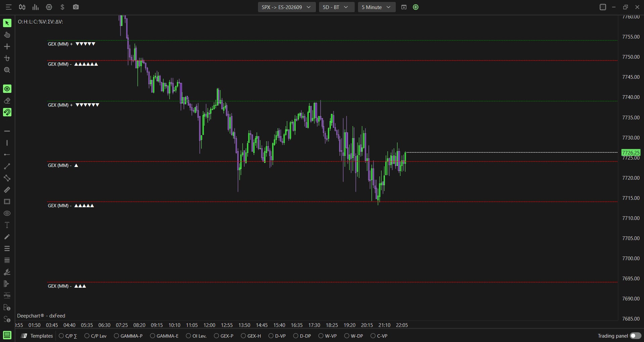This screenshot has width=644, height=342.
Task: Select the C-VP radio option
Action: [x=379, y=336]
